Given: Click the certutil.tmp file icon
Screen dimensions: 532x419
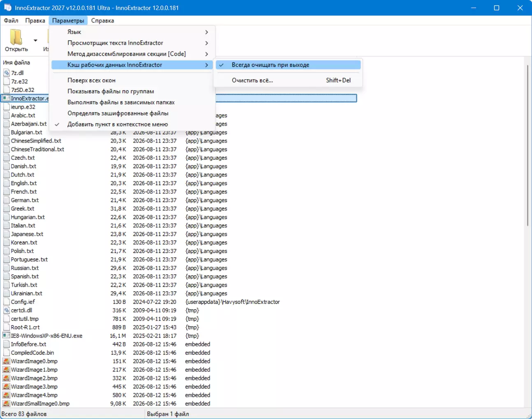Looking at the screenshot, I should (x=6, y=319).
